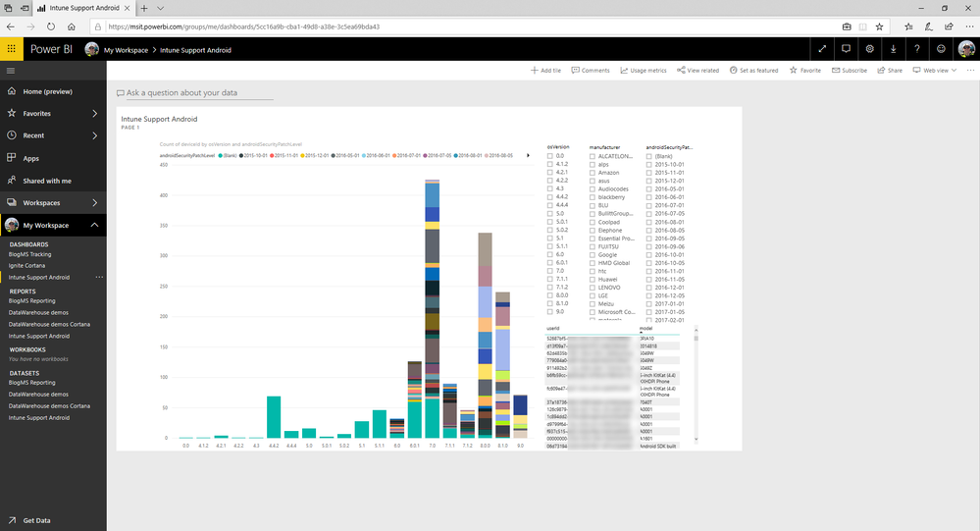Screen dimensions: 980x531
Task: Expand the Workspaces flyout chevron
Action: click(95, 202)
